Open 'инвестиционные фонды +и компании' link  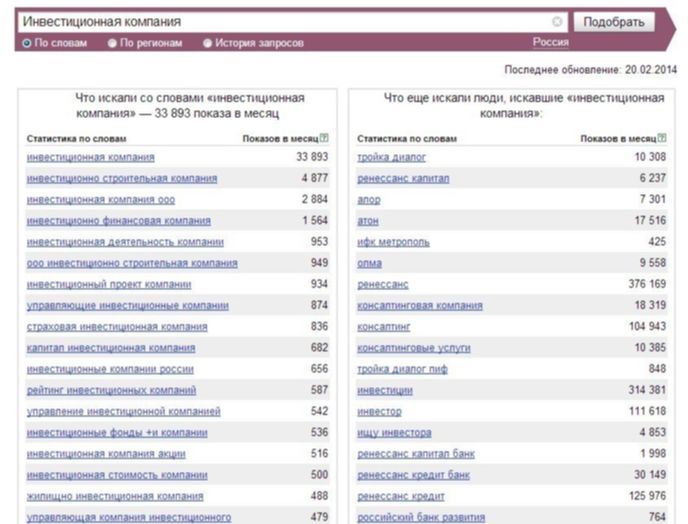pos(117,433)
